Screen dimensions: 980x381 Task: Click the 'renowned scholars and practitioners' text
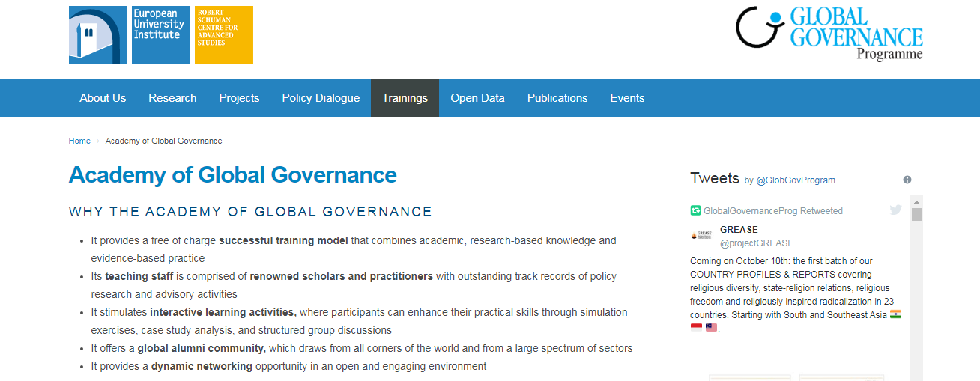pyautogui.click(x=342, y=276)
